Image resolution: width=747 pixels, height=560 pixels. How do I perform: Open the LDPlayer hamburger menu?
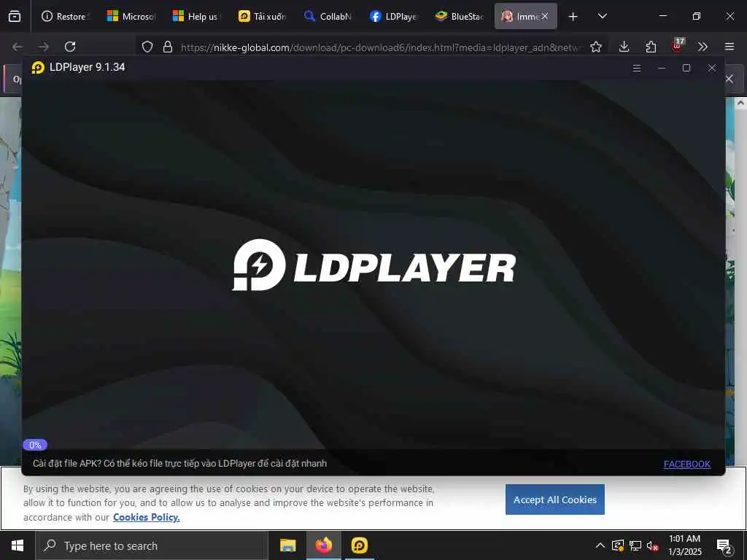(636, 68)
